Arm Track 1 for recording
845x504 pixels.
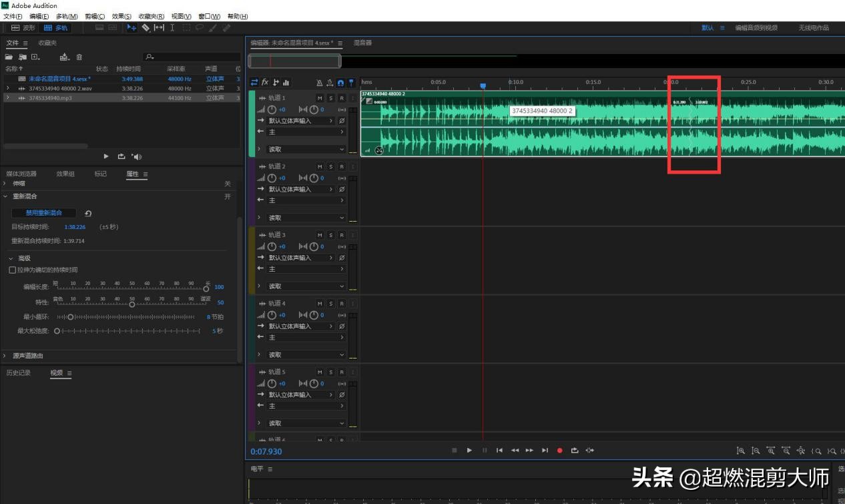click(341, 98)
